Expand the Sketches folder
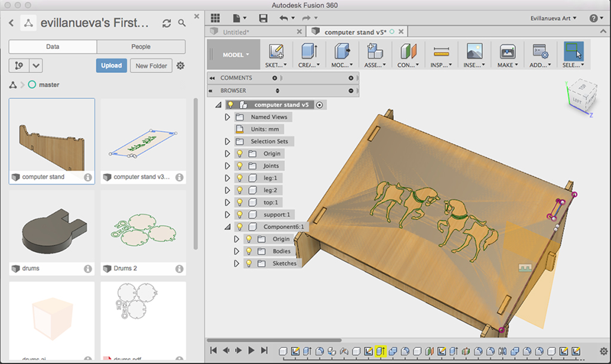The width and height of the screenshot is (611, 364). (236, 263)
